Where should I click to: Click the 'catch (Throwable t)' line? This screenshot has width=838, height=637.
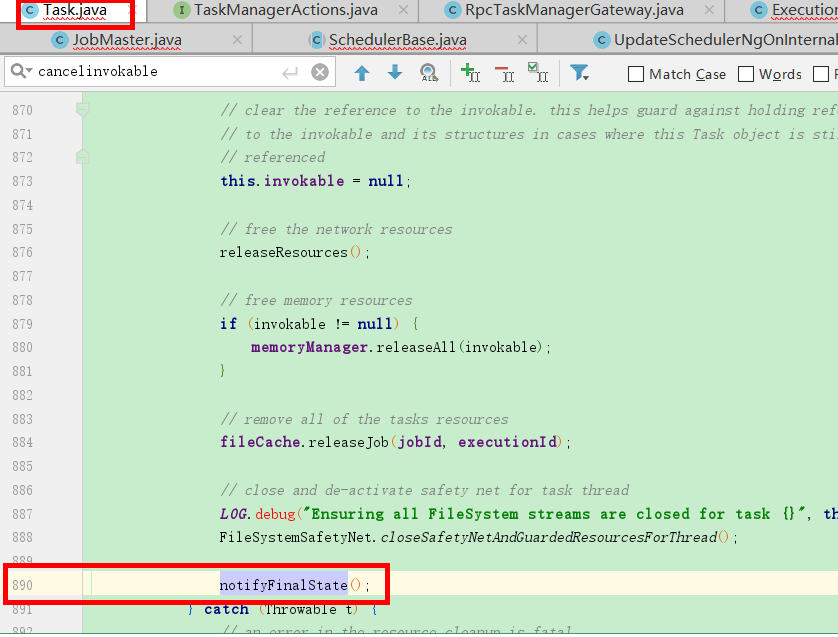click(283, 609)
